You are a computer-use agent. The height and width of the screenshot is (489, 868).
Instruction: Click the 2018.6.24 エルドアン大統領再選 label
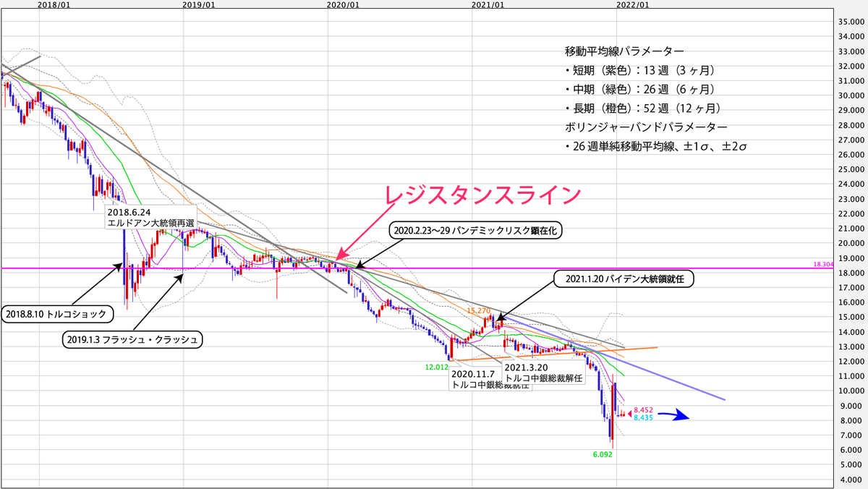[x=150, y=217]
